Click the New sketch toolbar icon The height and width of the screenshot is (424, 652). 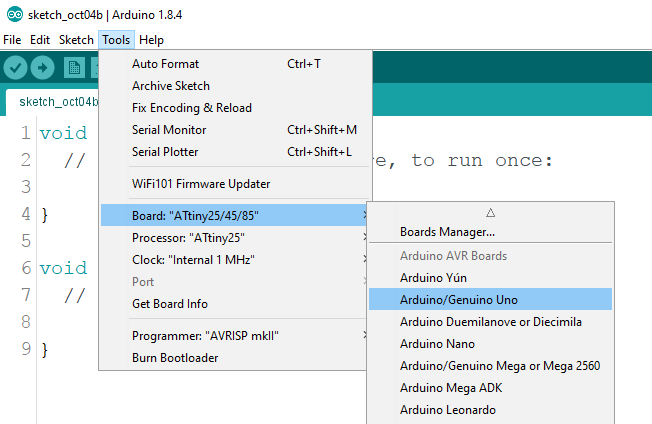(x=74, y=67)
